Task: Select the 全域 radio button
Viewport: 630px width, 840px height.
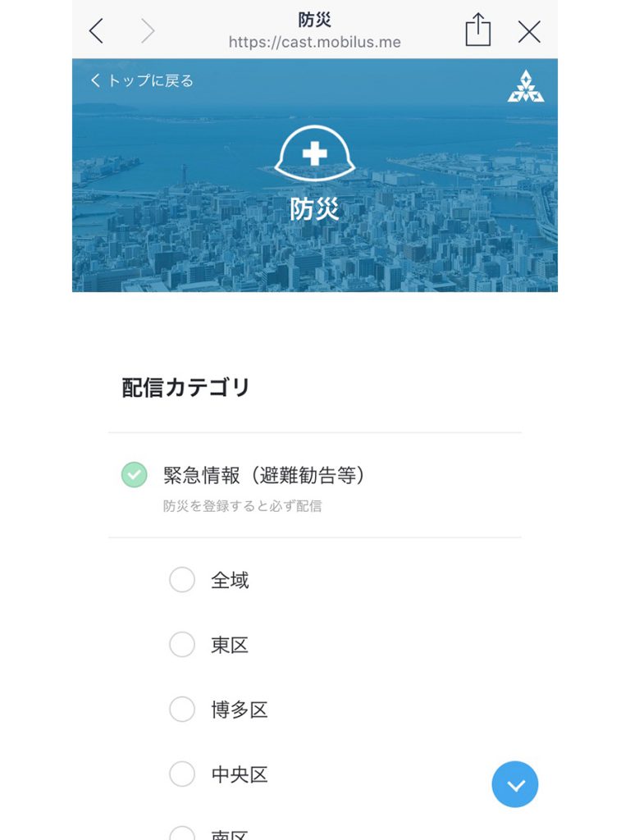Action: (182, 580)
